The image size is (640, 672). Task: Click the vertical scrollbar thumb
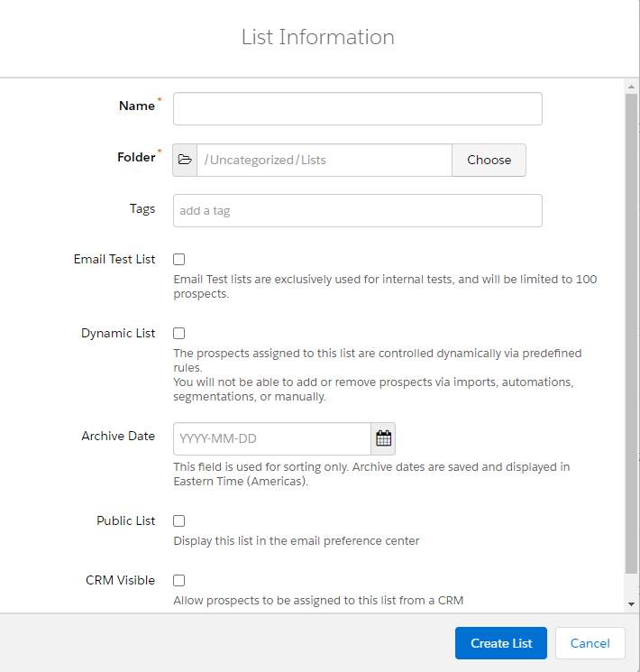631,334
